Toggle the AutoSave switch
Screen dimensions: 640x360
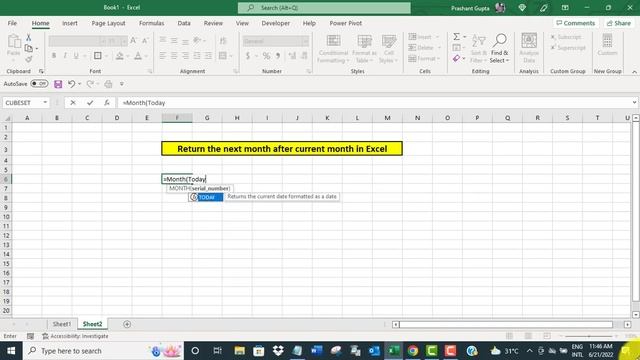tap(39, 84)
